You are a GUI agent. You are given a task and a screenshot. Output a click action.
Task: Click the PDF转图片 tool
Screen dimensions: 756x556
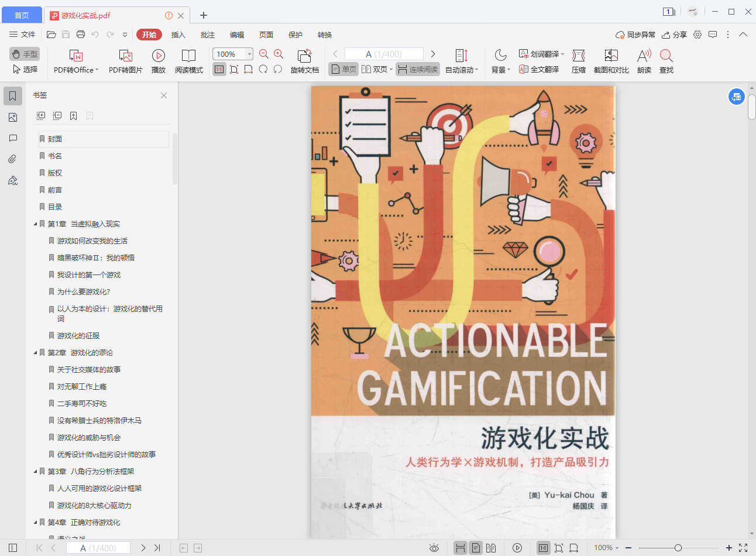(x=125, y=61)
